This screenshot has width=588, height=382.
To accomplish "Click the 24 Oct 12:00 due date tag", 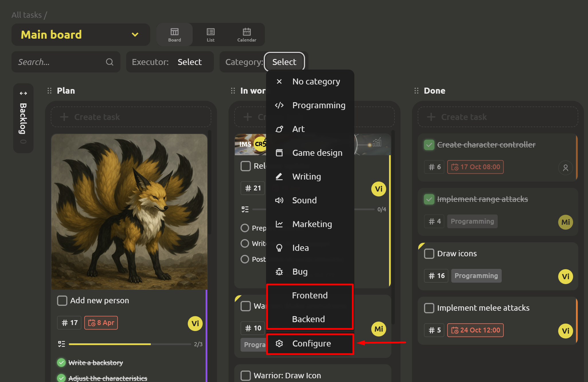I will coord(475,330).
